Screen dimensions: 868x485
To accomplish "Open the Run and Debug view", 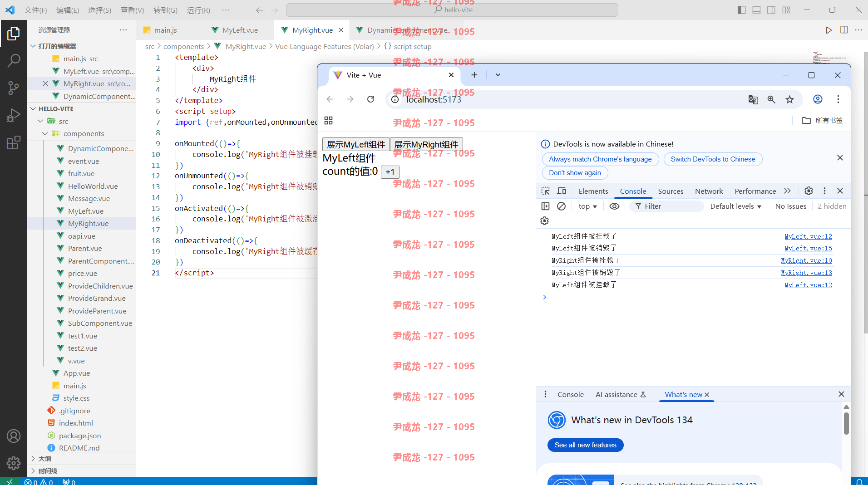I will coord(14,115).
